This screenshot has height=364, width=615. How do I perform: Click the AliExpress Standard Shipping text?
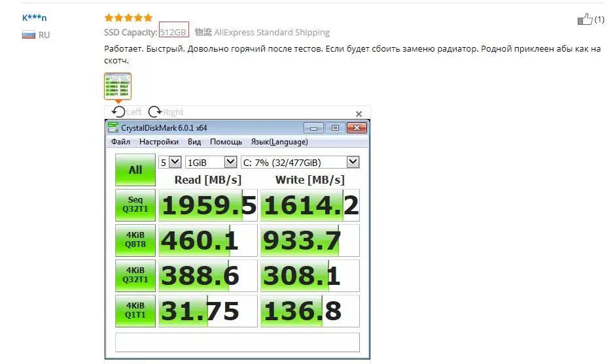(x=272, y=32)
